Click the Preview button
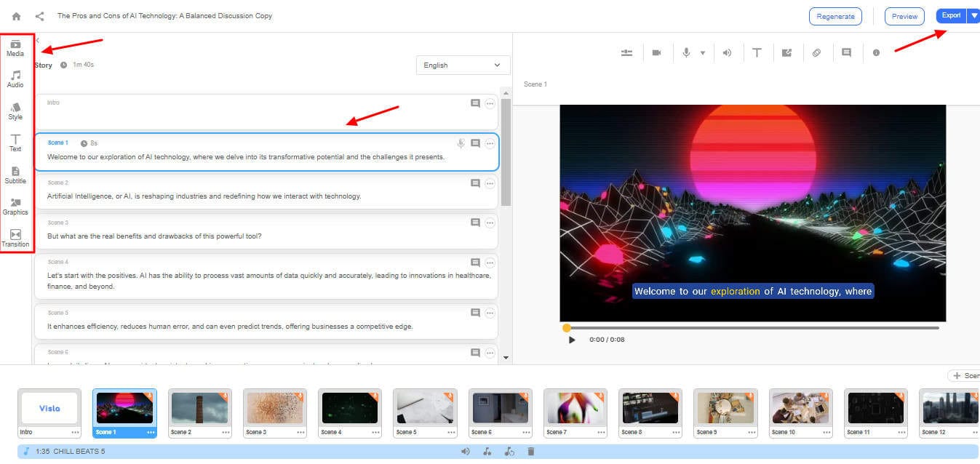 pos(904,16)
